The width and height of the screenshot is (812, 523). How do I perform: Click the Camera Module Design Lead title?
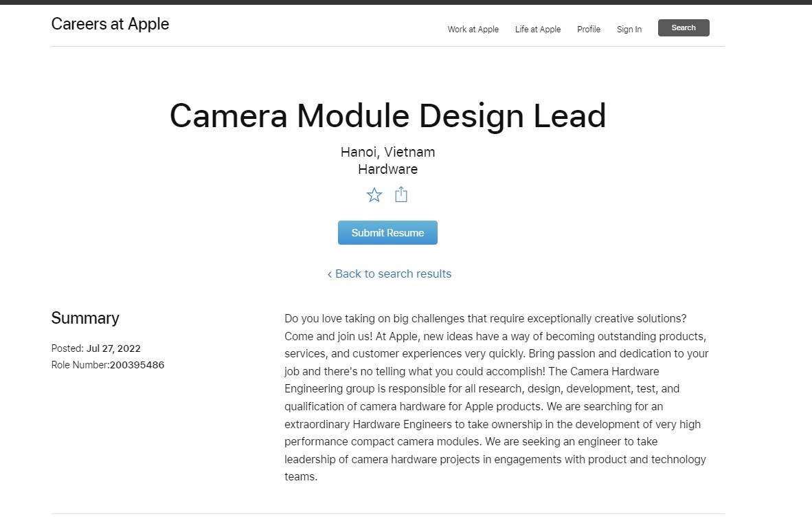(x=387, y=115)
